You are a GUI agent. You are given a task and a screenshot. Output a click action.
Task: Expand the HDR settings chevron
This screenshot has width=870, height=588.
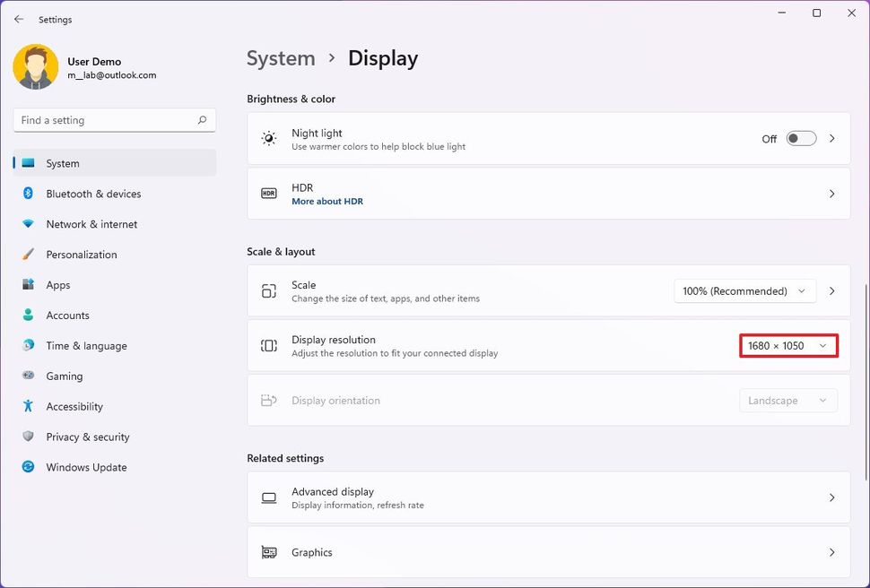(x=832, y=194)
